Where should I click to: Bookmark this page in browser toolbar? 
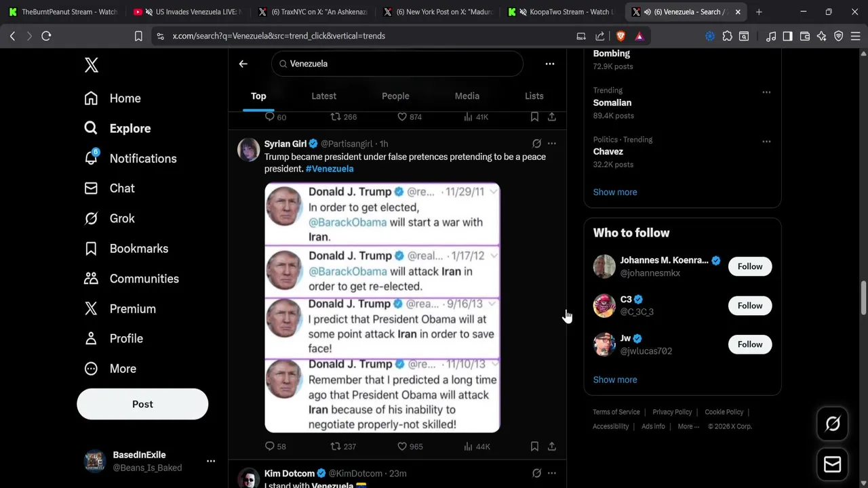pyautogui.click(x=138, y=36)
